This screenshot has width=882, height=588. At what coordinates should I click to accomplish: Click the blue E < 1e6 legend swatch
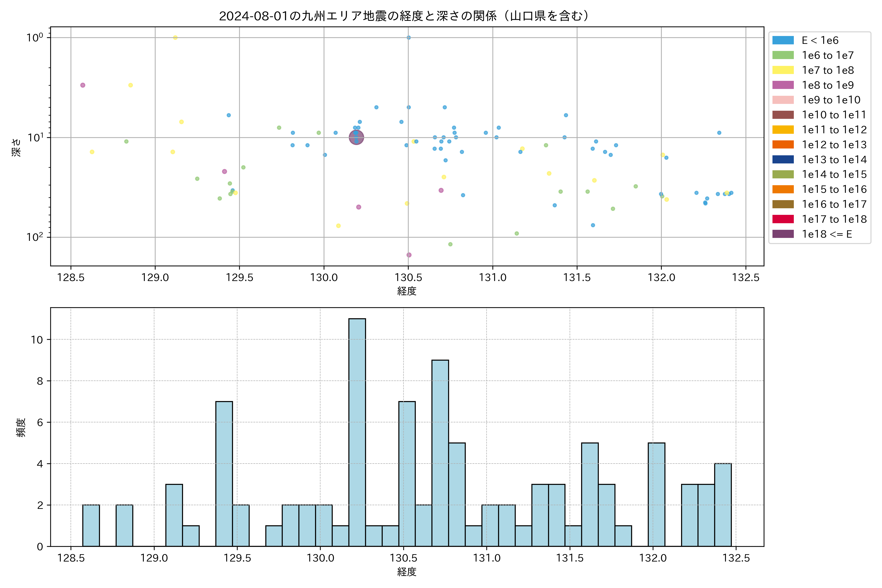783,40
